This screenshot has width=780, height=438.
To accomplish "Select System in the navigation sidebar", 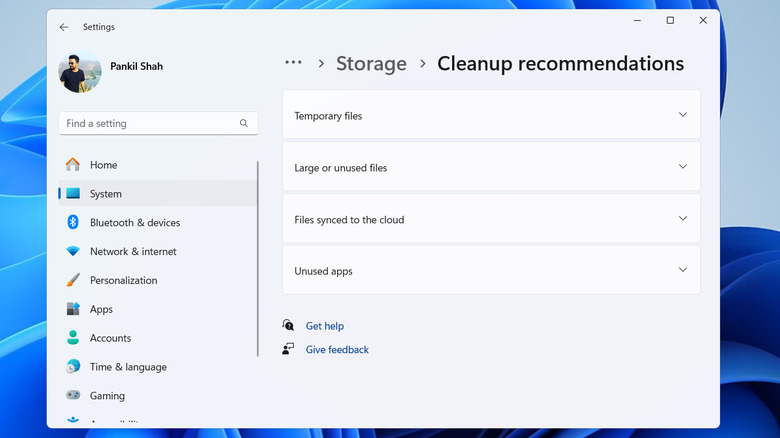I will point(105,194).
